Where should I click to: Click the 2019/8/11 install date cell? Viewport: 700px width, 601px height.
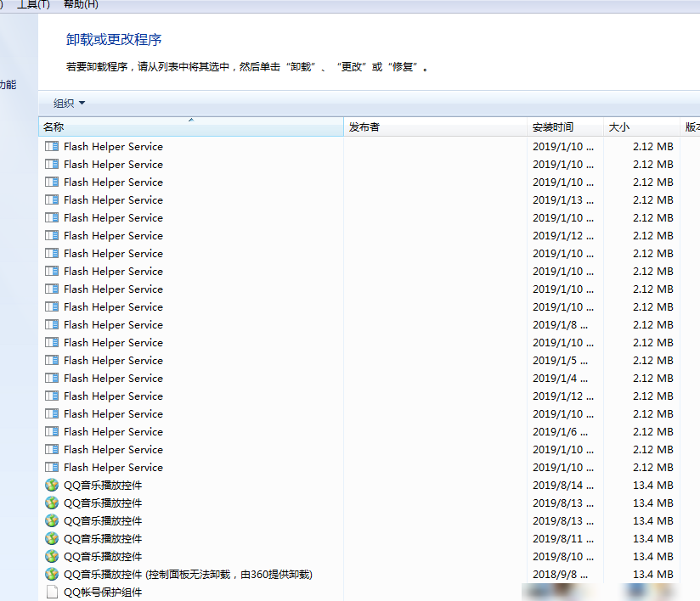pyautogui.click(x=563, y=539)
